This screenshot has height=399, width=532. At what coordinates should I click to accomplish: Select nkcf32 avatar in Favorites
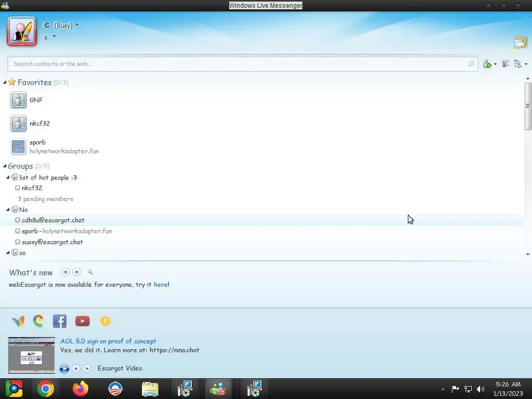pyautogui.click(x=18, y=123)
